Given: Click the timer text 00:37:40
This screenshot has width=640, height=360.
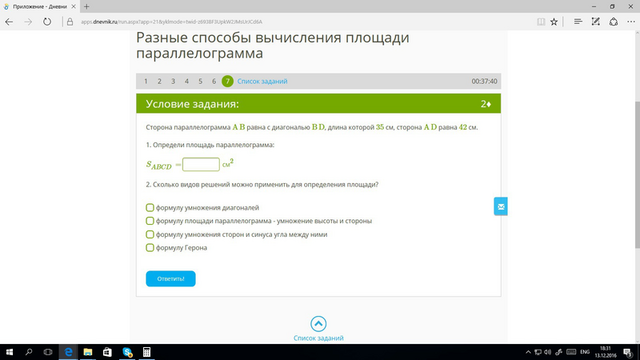Looking at the screenshot, I should click(x=484, y=81).
